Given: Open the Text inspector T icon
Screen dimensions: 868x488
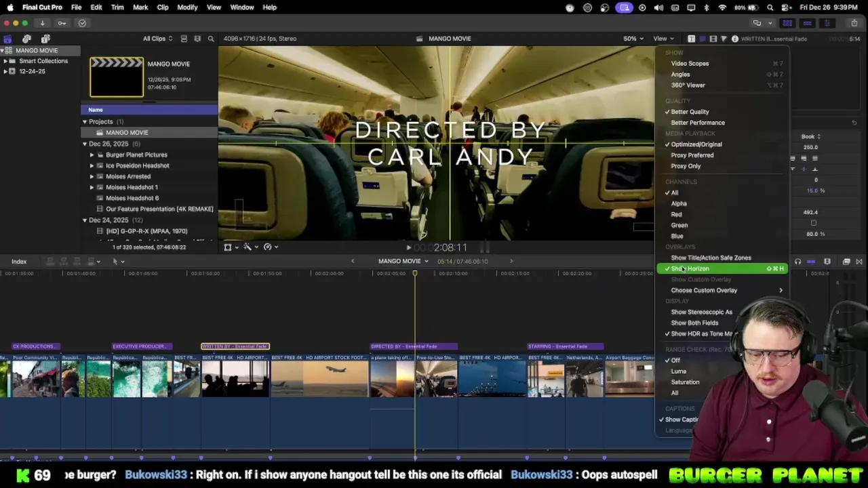Looking at the screenshot, I should [691, 39].
